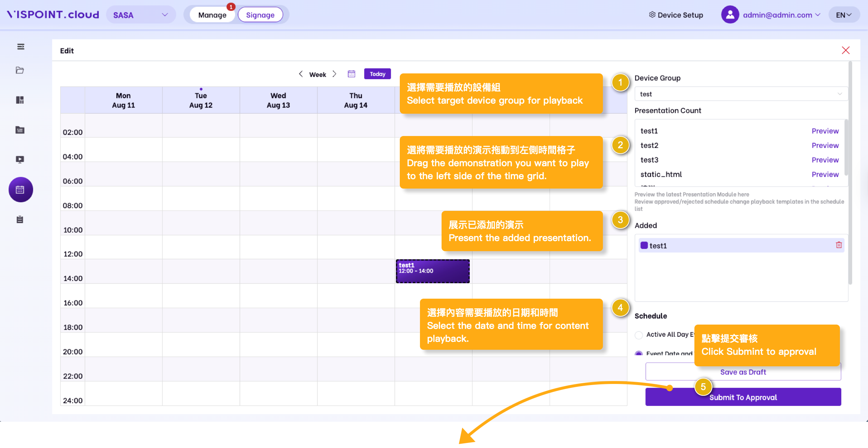This screenshot has height=448, width=868.
Task: Delete test1 with the red trash icon
Action: pos(838,245)
